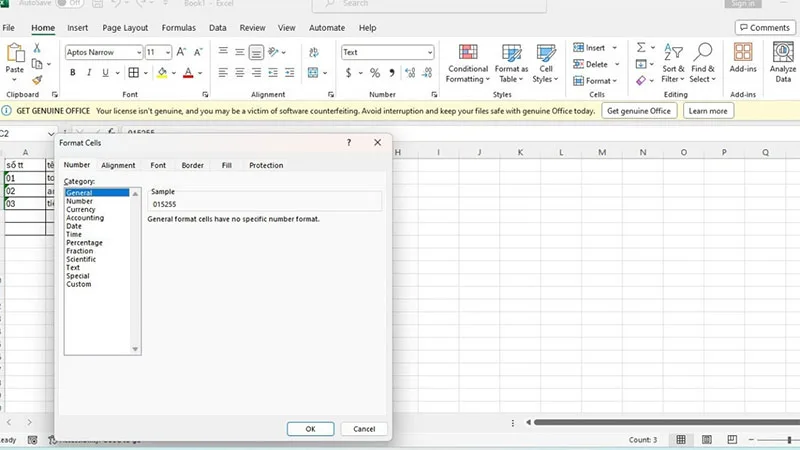Center text horizontally
Screen dimensions: 800x450
[240, 72]
